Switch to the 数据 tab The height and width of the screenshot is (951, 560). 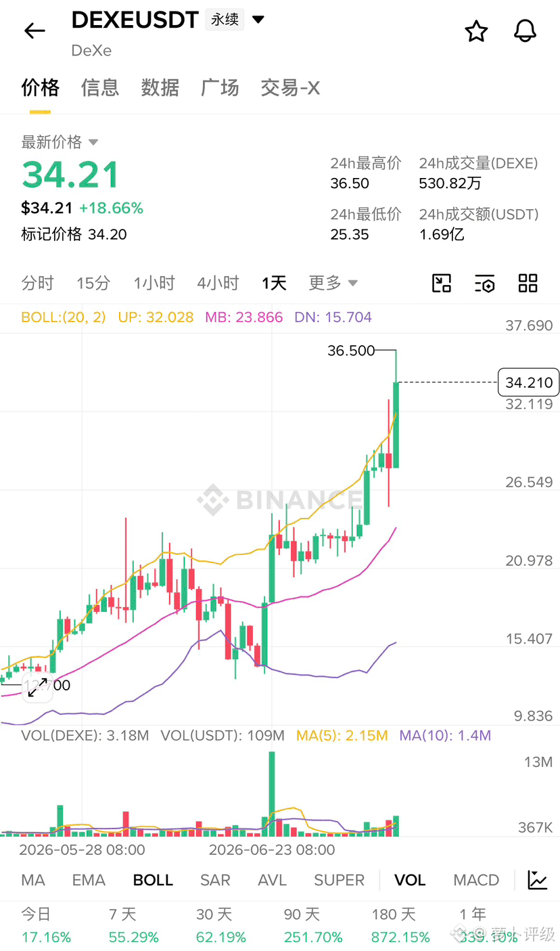pos(160,87)
